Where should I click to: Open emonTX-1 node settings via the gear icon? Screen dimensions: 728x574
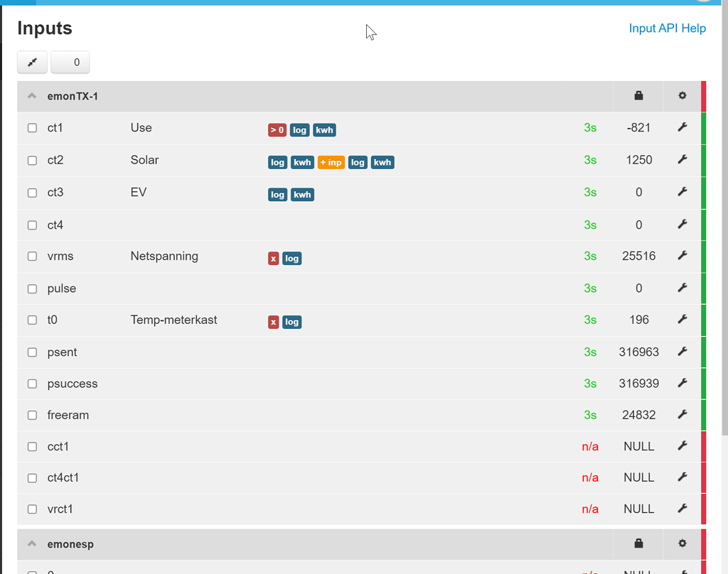coord(682,95)
